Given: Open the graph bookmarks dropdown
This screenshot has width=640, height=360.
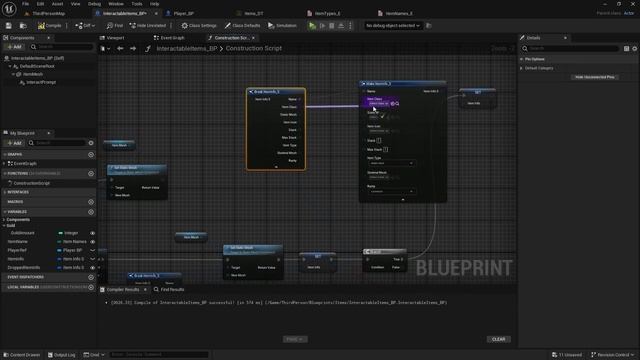Looking at the screenshot, I should [x=105, y=48].
